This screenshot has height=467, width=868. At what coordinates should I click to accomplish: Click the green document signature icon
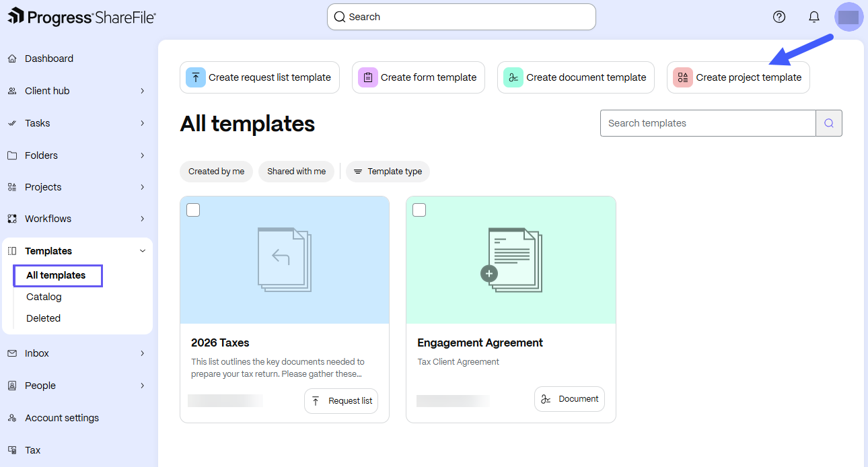point(513,77)
